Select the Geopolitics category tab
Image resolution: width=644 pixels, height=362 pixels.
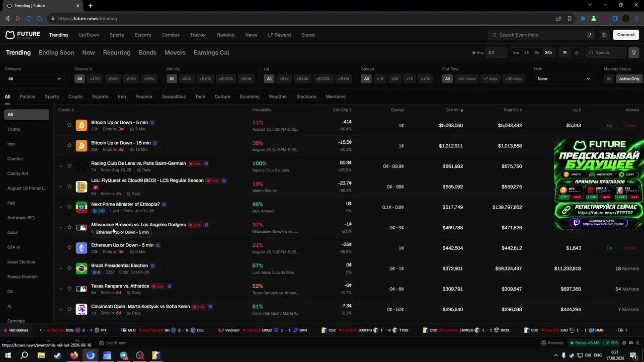174,97
